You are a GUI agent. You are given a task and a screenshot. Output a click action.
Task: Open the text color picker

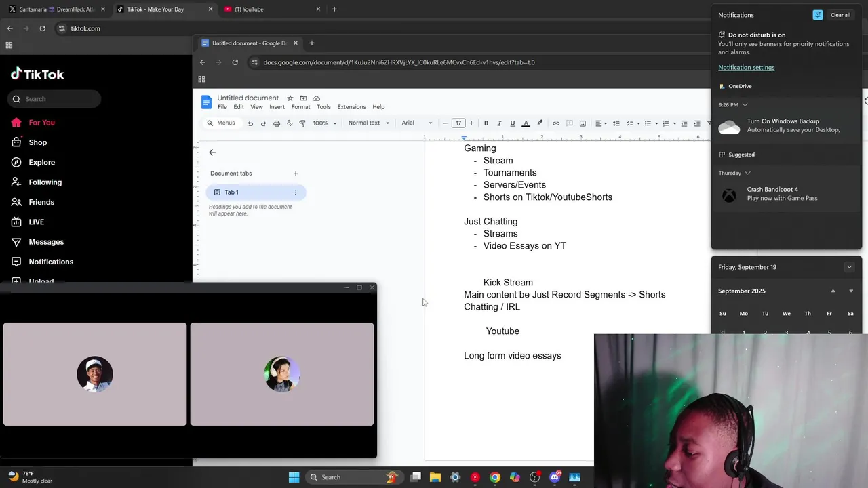(x=526, y=123)
